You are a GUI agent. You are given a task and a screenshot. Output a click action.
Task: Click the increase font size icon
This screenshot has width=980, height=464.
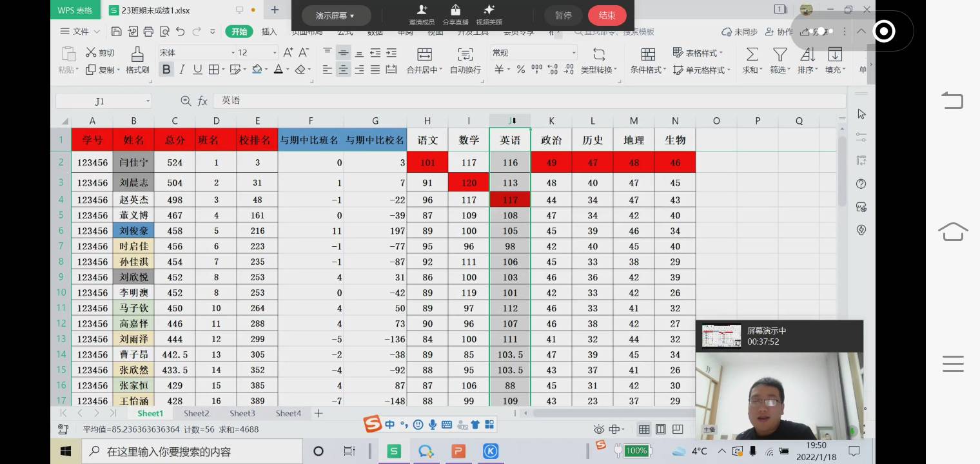(288, 52)
